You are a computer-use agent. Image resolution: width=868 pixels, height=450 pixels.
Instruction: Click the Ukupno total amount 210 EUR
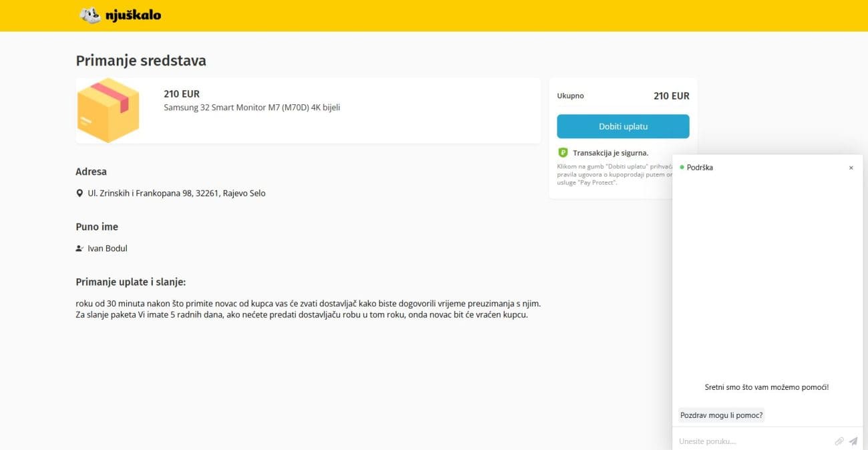[671, 96]
